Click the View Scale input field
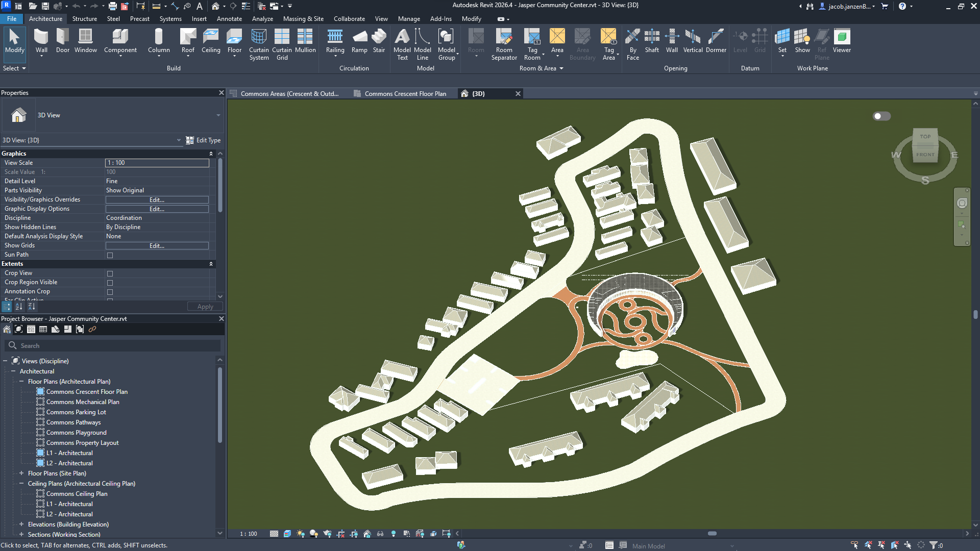980x551 pixels. point(157,163)
